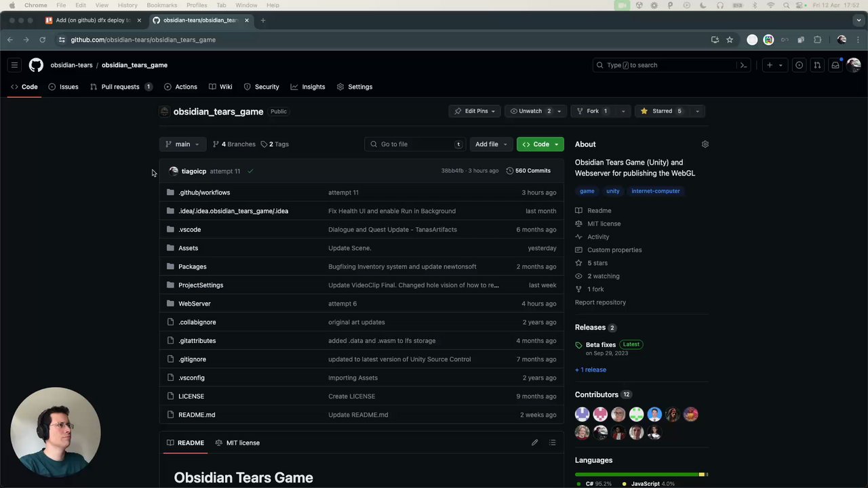Open the Apple menu
Image resolution: width=868 pixels, height=488 pixels.
[x=12, y=5]
